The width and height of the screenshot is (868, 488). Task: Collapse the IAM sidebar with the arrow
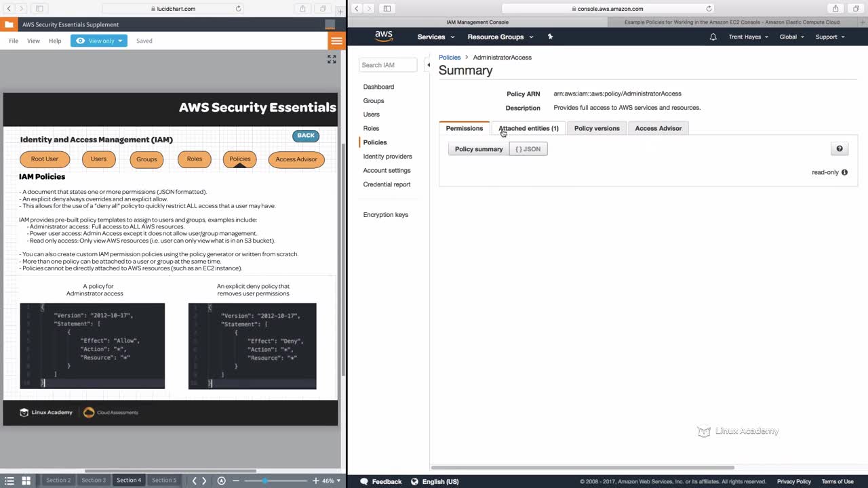428,65
